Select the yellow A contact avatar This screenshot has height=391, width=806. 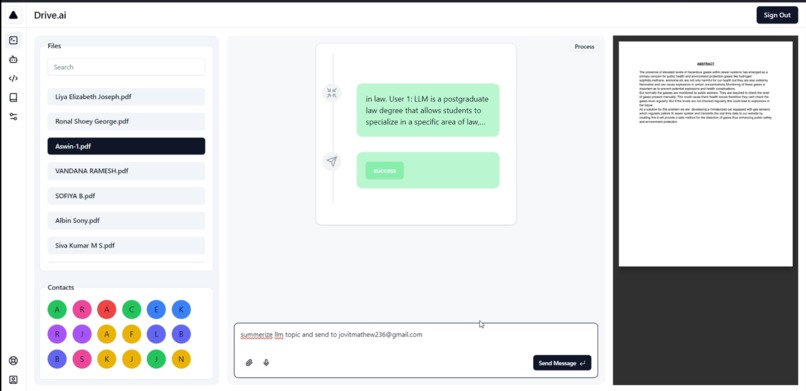[x=106, y=334]
